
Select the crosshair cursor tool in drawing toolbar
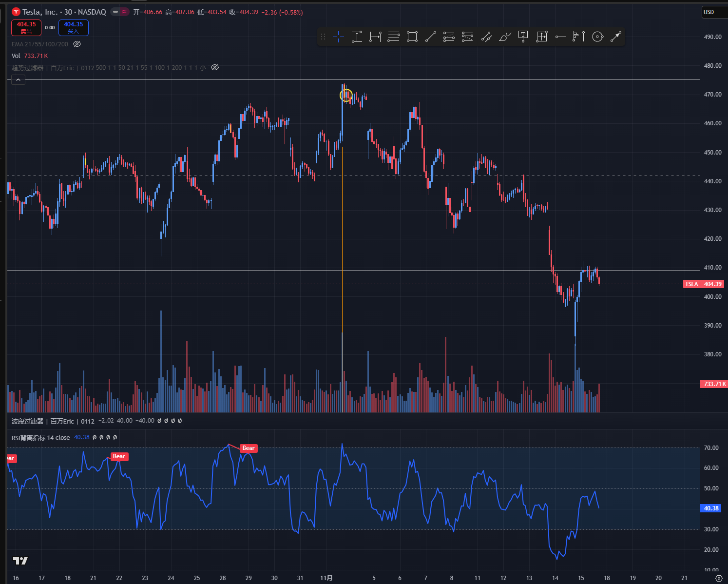click(338, 37)
